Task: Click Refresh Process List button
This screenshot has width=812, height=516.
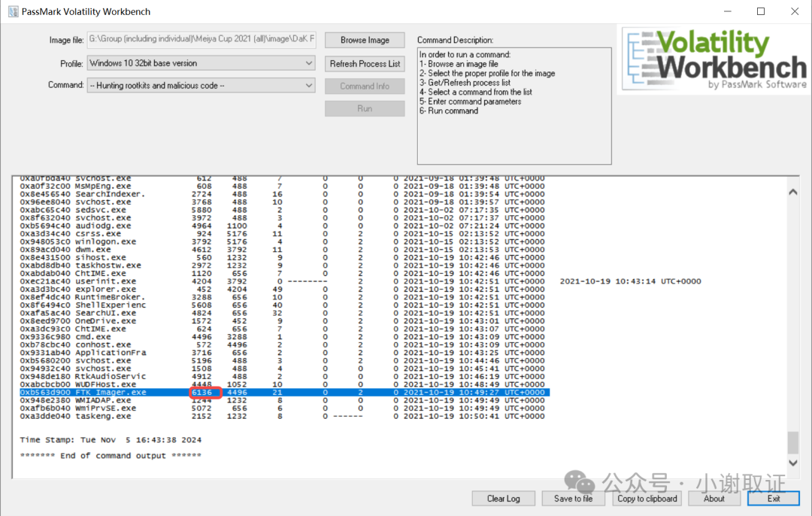Action: pyautogui.click(x=365, y=64)
